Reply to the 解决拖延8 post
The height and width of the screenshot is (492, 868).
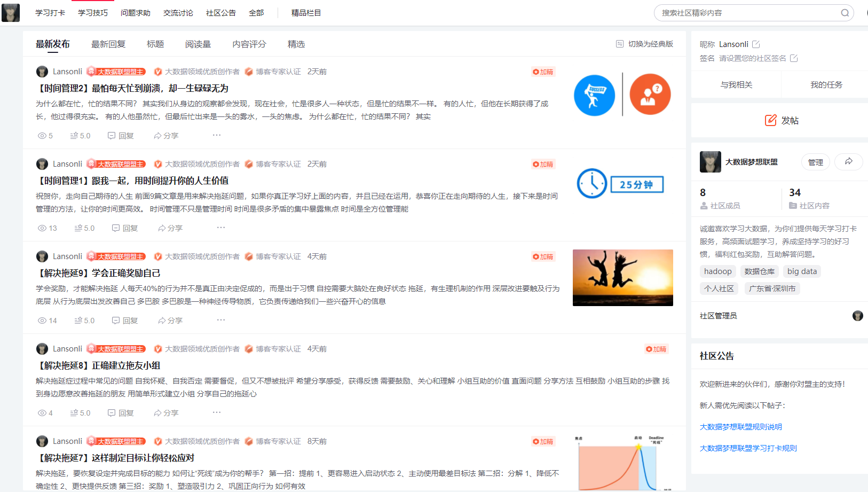coord(121,413)
